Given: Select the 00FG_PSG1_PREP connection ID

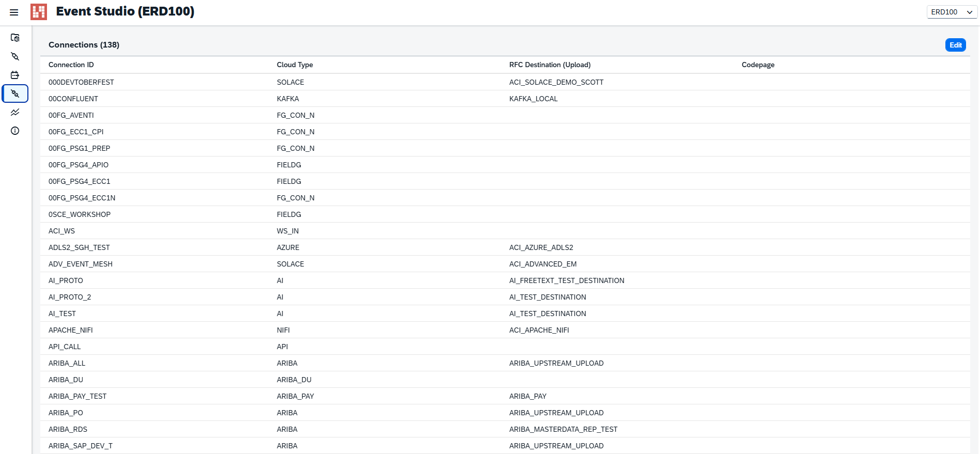Looking at the screenshot, I should coord(79,148).
